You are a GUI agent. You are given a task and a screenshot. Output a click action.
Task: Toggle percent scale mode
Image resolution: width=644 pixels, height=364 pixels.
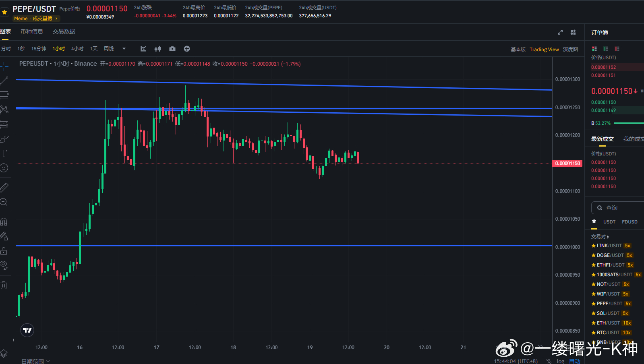(x=549, y=361)
